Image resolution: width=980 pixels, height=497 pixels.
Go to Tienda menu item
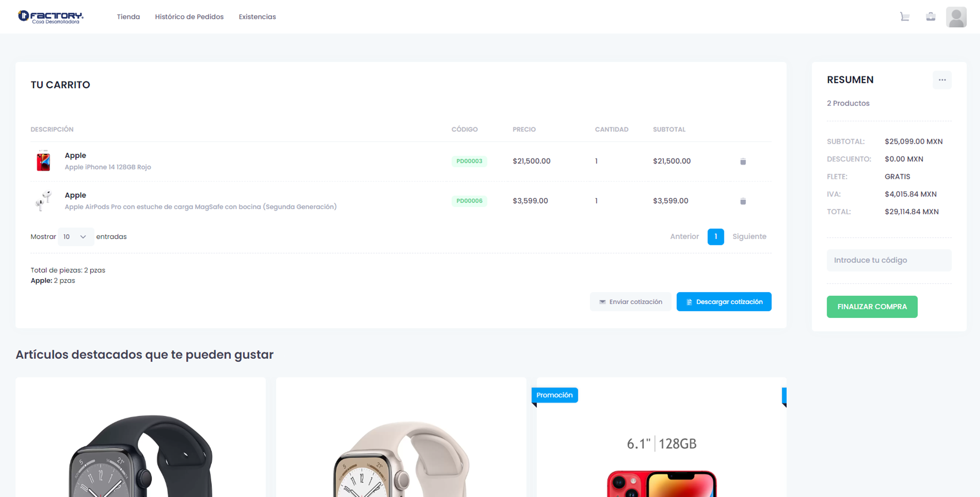point(128,17)
